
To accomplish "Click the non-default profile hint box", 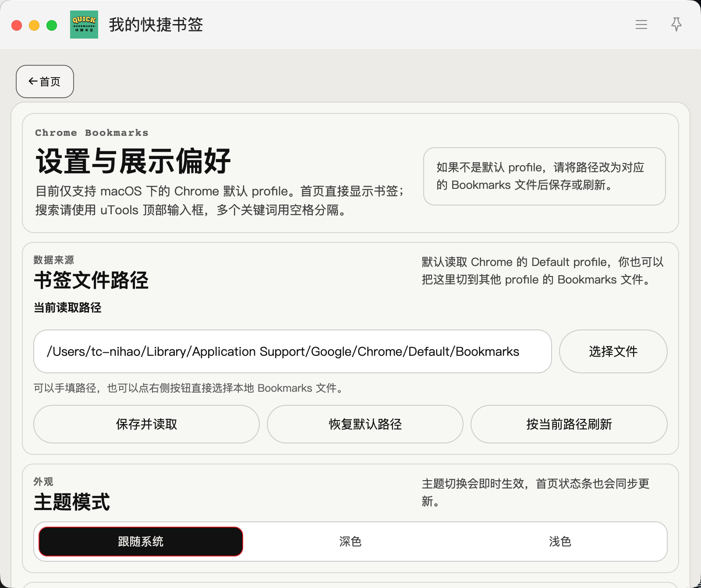I will click(x=544, y=176).
